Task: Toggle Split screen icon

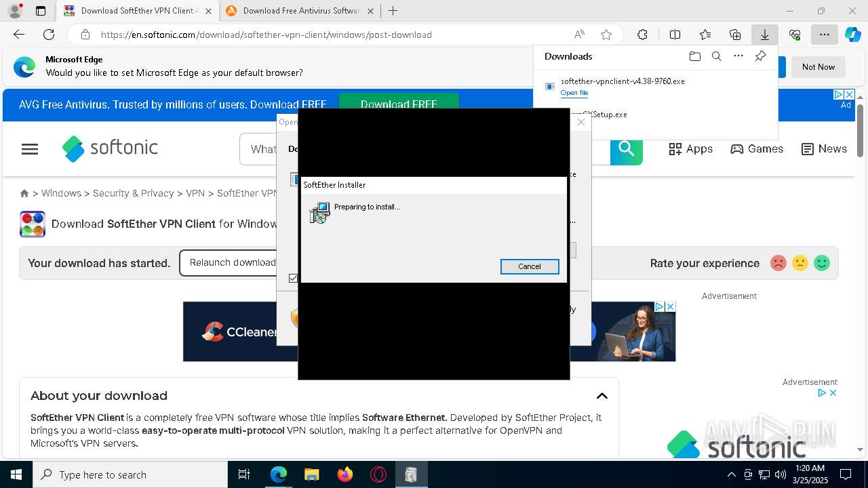Action: [x=675, y=35]
